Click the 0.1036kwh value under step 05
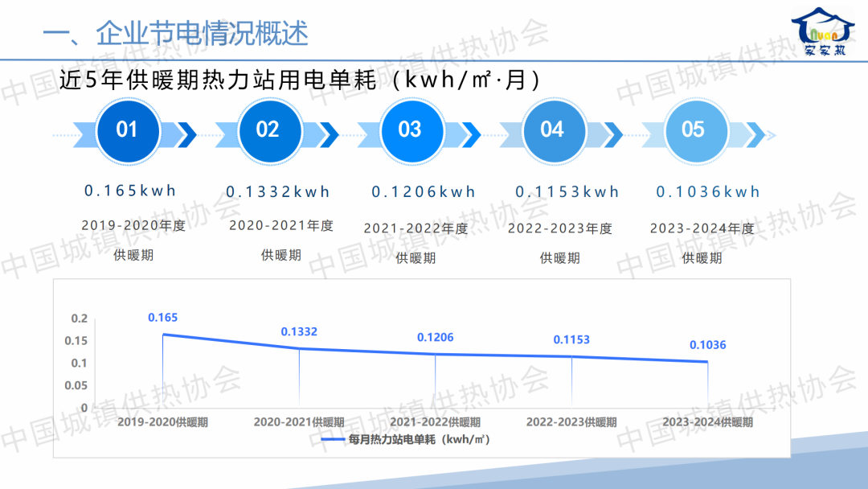Image resolution: width=868 pixels, height=489 pixels. pos(708,192)
